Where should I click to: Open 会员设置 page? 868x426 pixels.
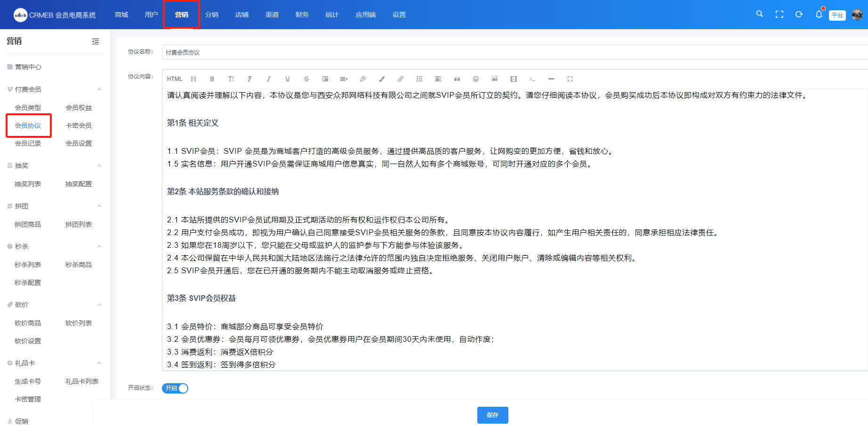79,143
